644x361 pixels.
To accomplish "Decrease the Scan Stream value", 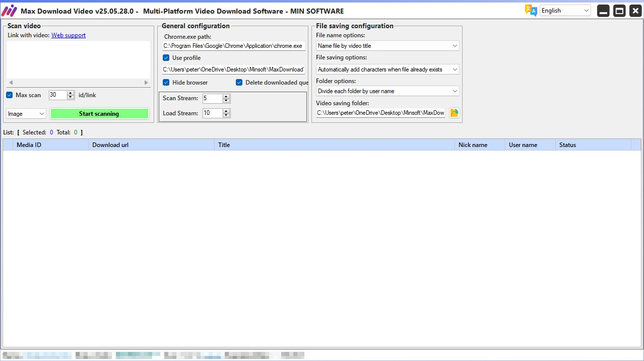I will click(x=226, y=101).
